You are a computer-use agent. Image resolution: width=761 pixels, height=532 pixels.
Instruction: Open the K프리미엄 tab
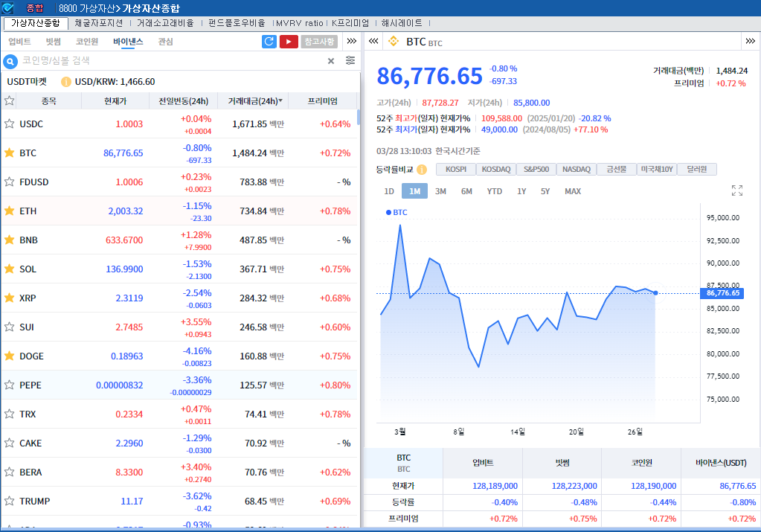pos(350,23)
